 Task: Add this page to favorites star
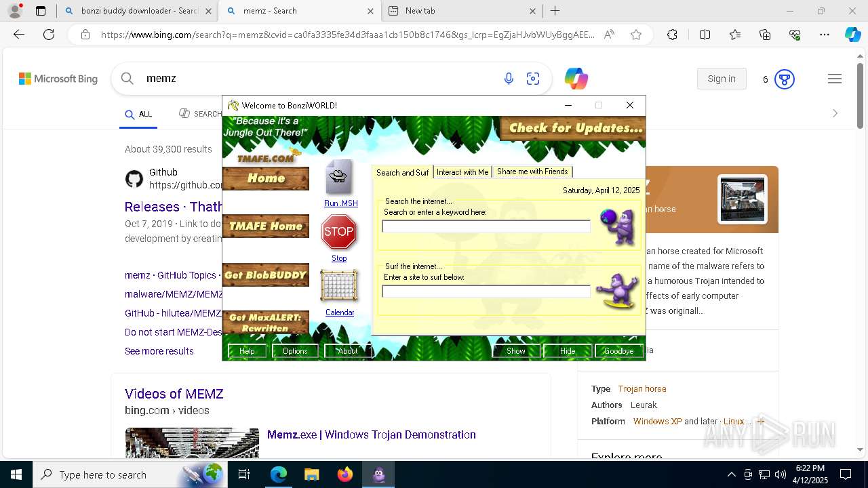(x=635, y=35)
